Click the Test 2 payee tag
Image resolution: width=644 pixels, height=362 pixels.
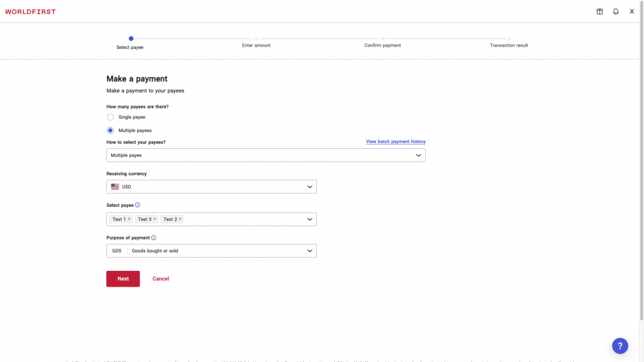(x=172, y=219)
